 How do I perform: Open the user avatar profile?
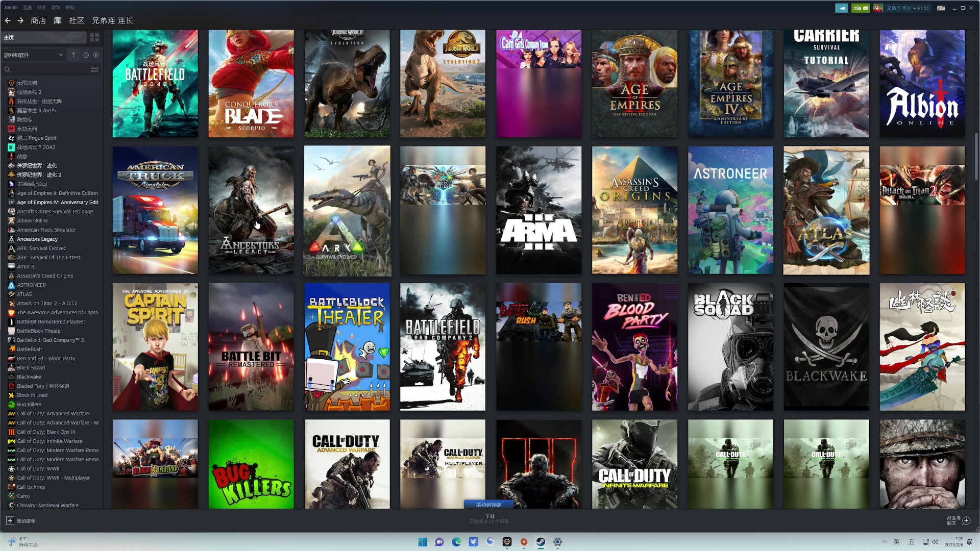pyautogui.click(x=878, y=8)
